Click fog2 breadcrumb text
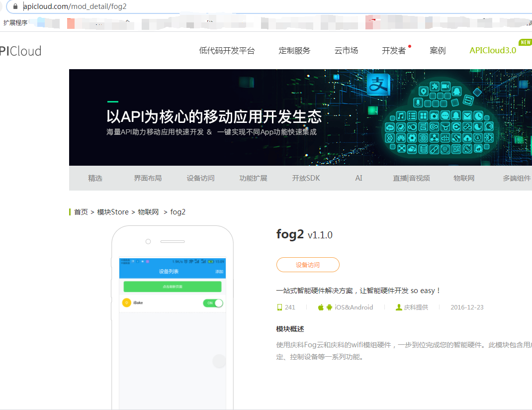The image size is (532, 410). click(x=178, y=212)
